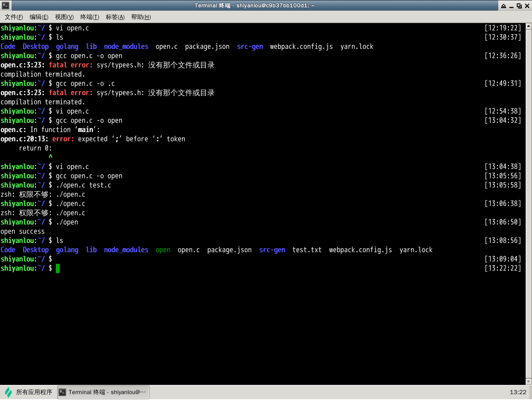
Task: Click 'golang' directory in first ls output
Action: (67, 47)
